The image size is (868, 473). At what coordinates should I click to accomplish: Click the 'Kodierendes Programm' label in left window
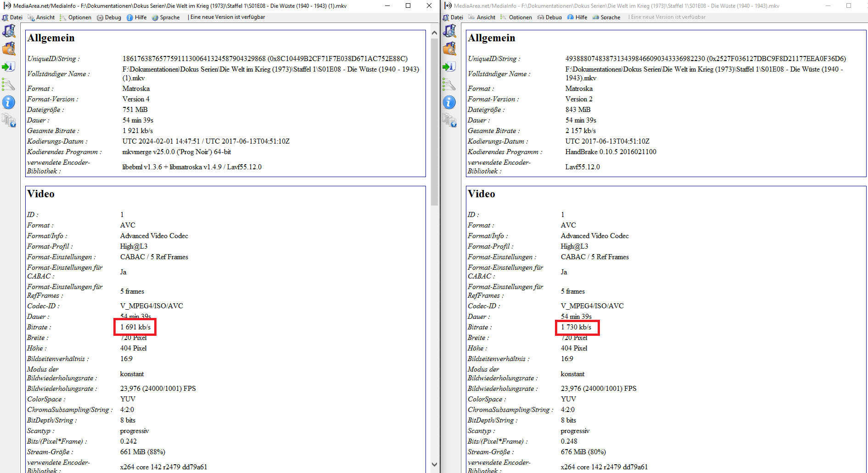[x=64, y=152]
